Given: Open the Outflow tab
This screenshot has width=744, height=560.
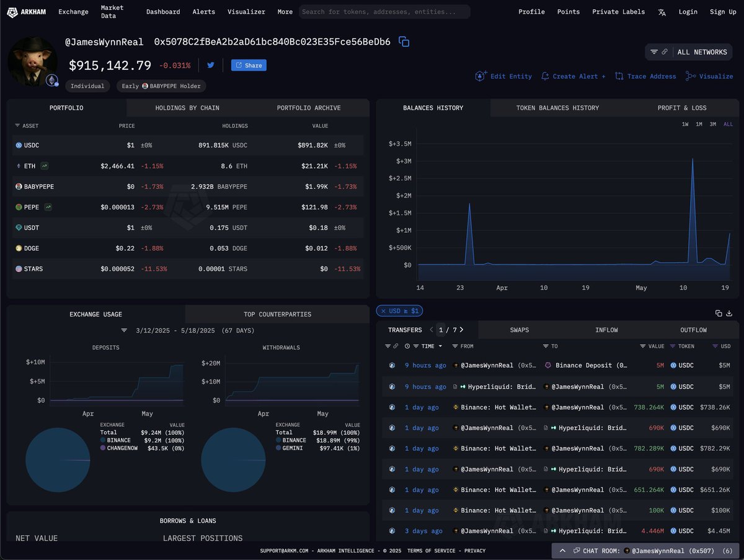Looking at the screenshot, I should pos(693,330).
